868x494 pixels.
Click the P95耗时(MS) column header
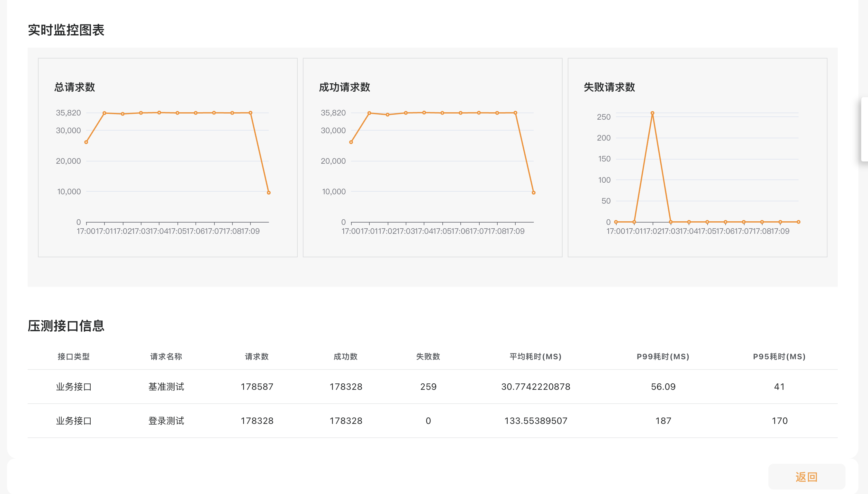779,357
